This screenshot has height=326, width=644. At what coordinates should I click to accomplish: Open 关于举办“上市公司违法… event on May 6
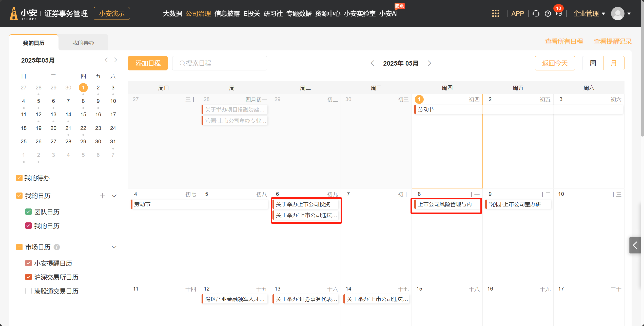(x=305, y=215)
